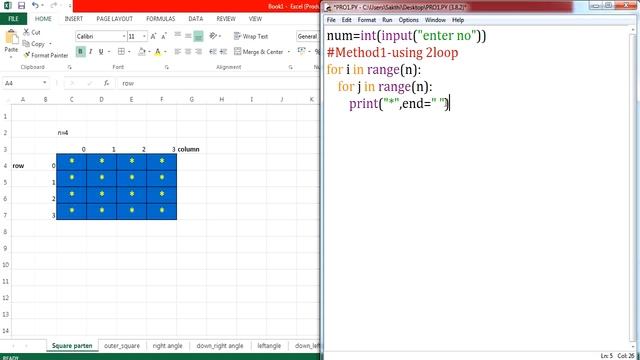Toggle Italic formatting

(91, 51)
